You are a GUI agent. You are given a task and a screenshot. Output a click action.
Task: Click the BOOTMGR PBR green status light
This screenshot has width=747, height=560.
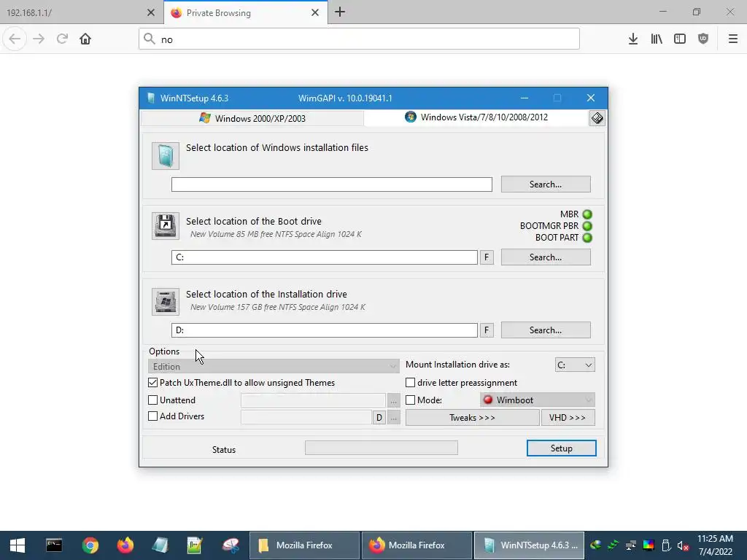click(x=587, y=226)
